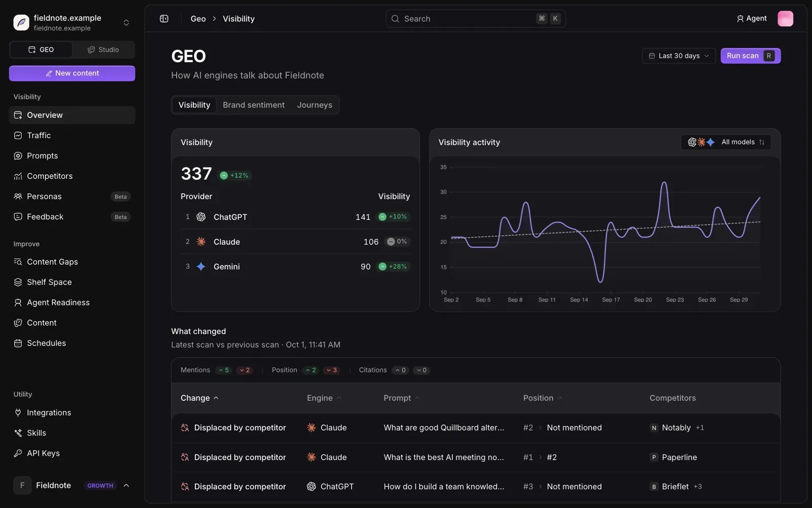Select the Journeys tab
The width and height of the screenshot is (812, 508).
click(x=315, y=105)
